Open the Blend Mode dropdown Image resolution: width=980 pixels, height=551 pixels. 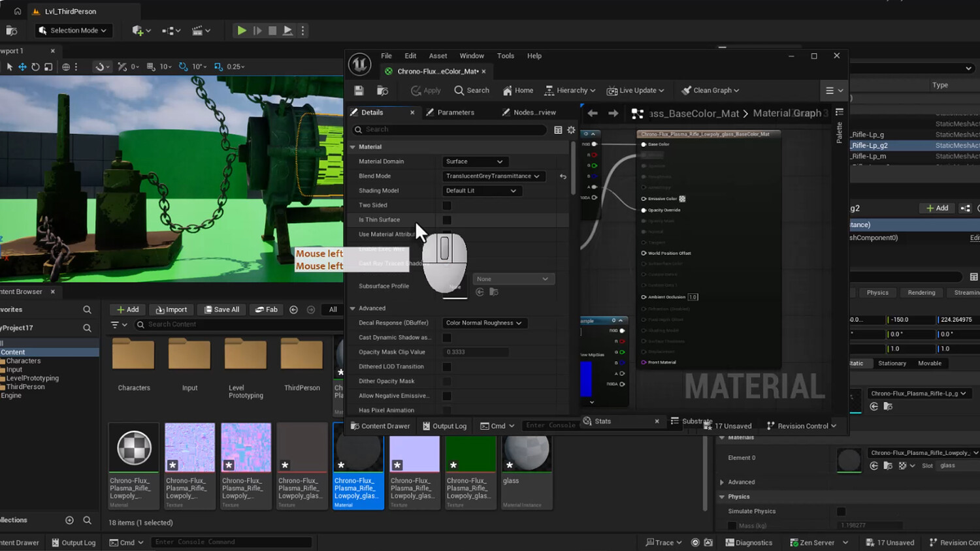coord(493,176)
